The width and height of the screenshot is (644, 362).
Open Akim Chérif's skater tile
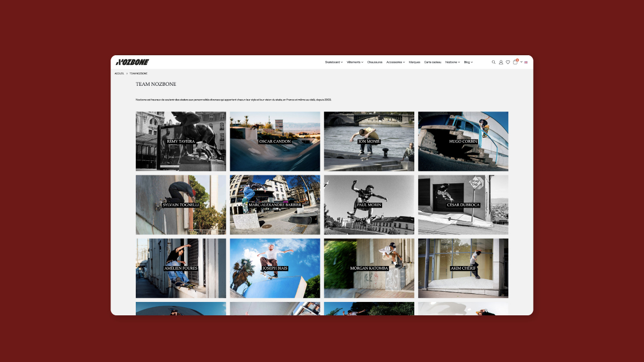(x=463, y=268)
